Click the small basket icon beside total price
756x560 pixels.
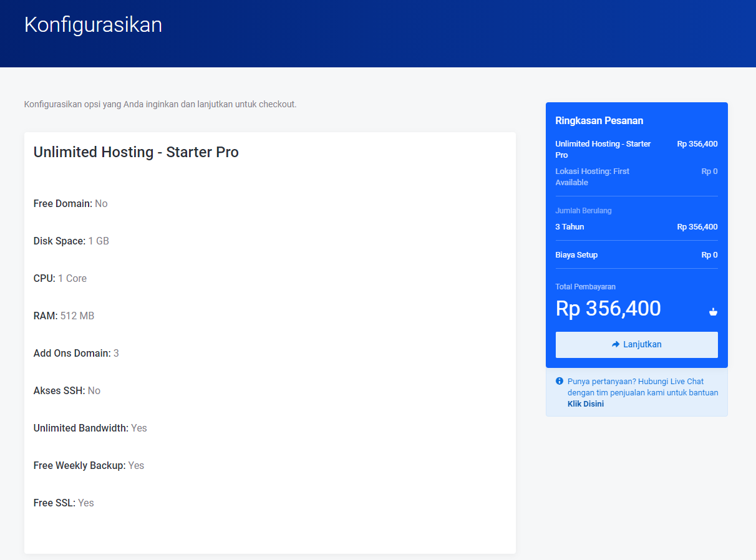[713, 312]
